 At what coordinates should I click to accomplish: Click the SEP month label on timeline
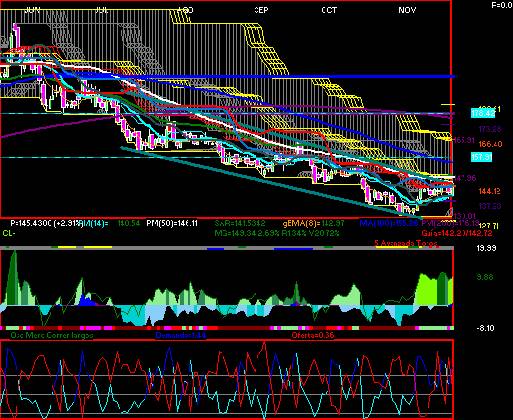point(261,10)
